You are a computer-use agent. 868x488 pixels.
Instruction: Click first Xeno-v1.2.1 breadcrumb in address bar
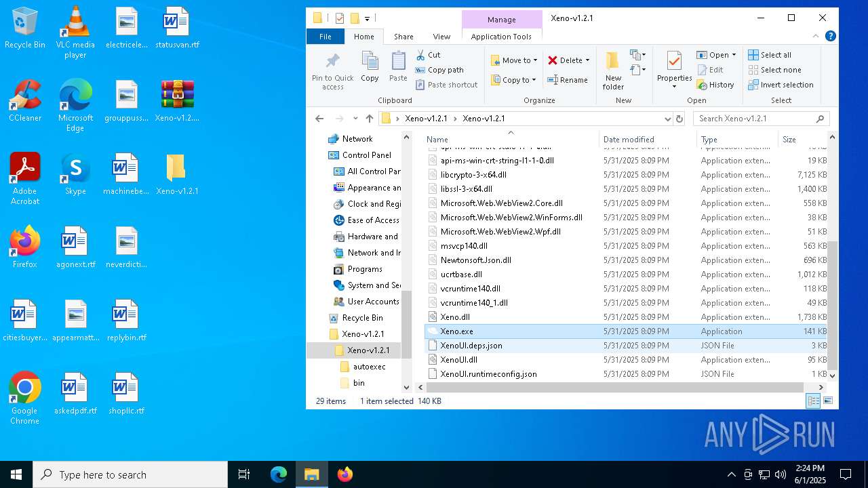coord(426,119)
